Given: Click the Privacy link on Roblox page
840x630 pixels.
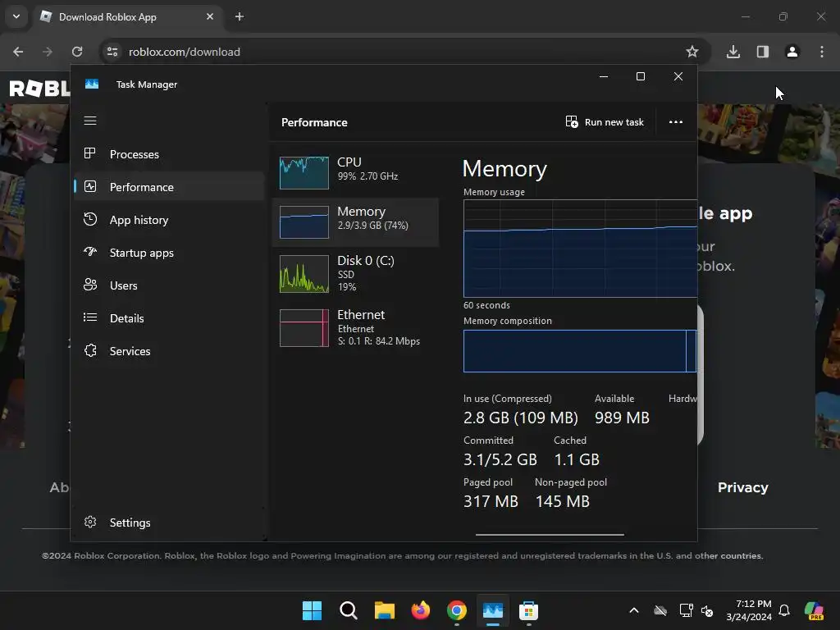Looking at the screenshot, I should pos(742,487).
